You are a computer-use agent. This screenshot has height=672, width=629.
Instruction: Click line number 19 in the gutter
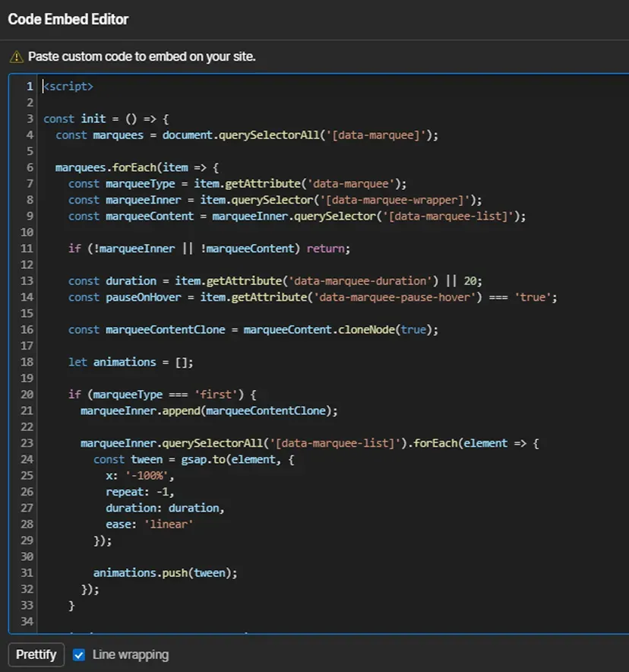point(27,379)
